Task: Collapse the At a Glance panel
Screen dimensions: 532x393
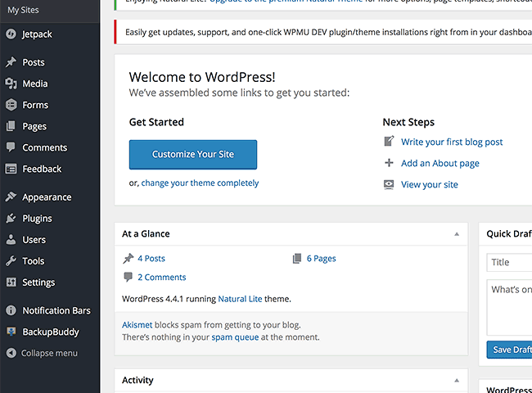Action: (457, 234)
